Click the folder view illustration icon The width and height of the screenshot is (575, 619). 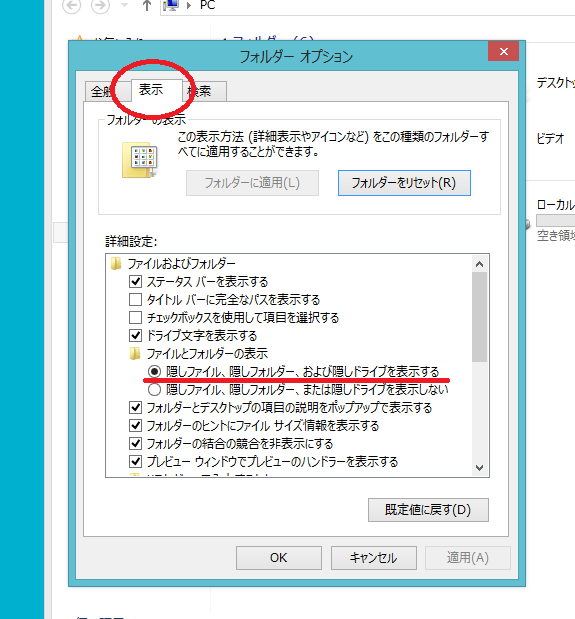[140, 160]
